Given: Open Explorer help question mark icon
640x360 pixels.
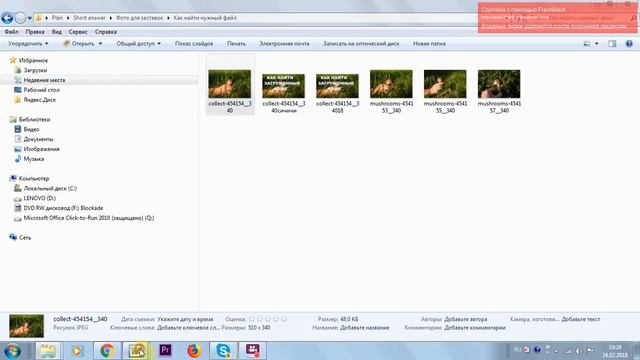Looking at the screenshot, I should click(629, 43).
